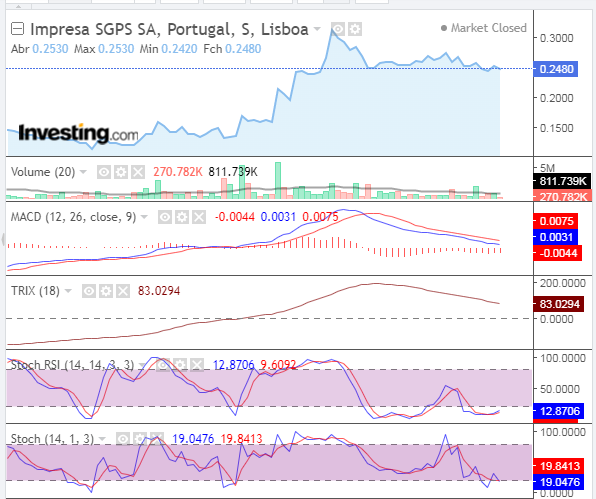Open settings gear of main price series
The width and height of the screenshot is (596, 499).
355,29
